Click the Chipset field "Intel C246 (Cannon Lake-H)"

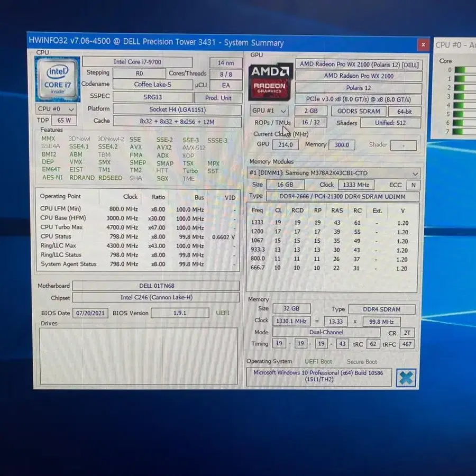(x=157, y=297)
